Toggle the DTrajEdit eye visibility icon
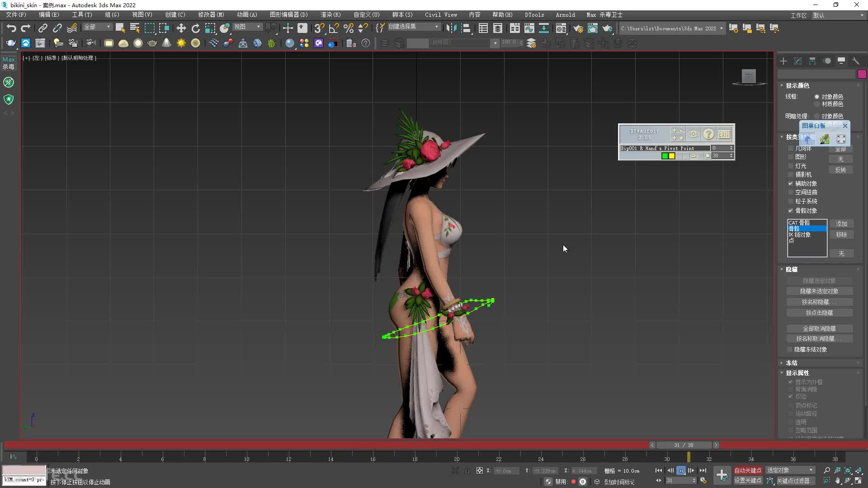This screenshot has height=488, width=868. point(693,134)
